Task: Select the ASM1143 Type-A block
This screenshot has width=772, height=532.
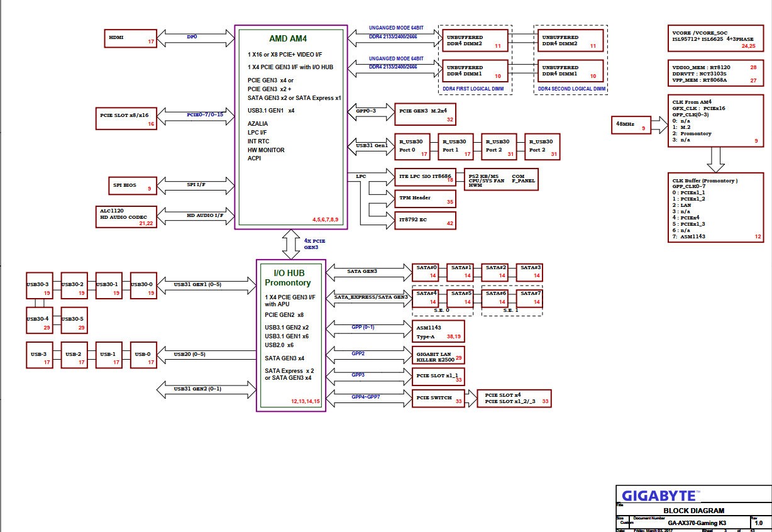Action: click(439, 333)
